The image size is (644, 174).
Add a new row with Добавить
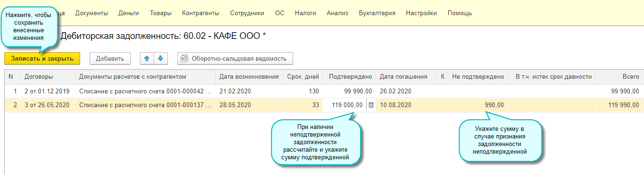(110, 58)
